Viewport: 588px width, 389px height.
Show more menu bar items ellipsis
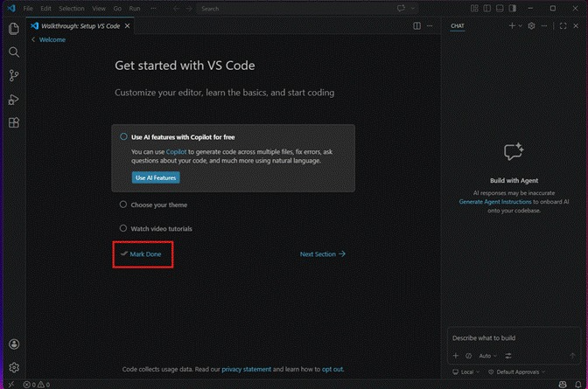(153, 8)
